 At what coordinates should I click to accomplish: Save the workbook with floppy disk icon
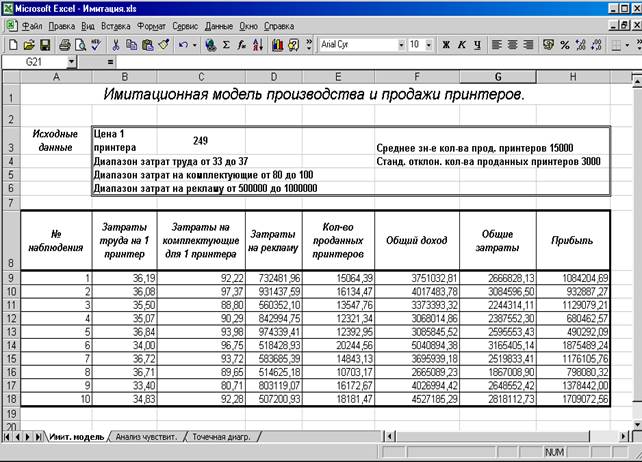coord(45,45)
